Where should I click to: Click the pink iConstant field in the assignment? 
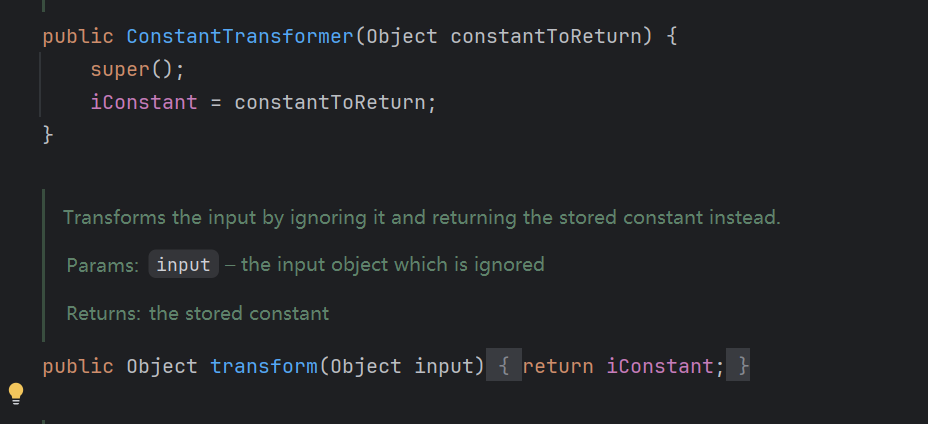pos(144,102)
